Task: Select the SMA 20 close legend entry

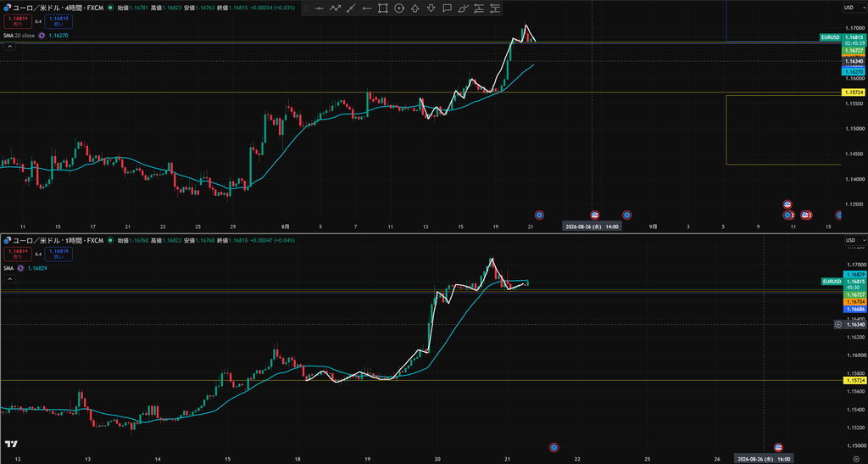Action: [x=19, y=36]
